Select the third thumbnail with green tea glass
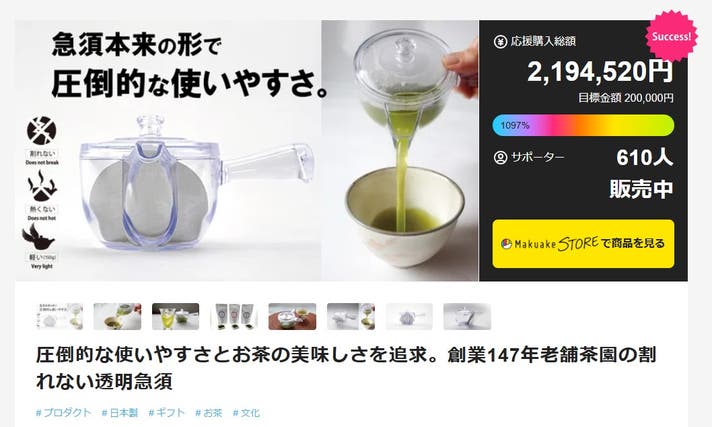The width and height of the screenshot is (712, 427). (x=176, y=316)
